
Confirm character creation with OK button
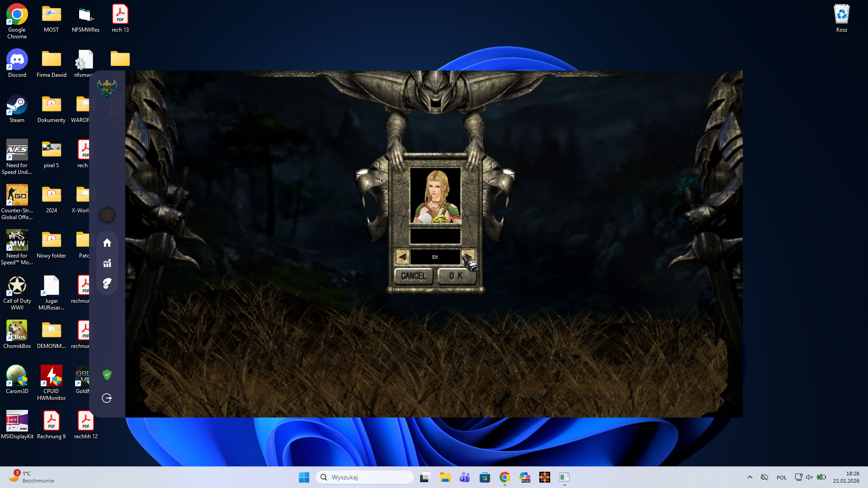457,276
